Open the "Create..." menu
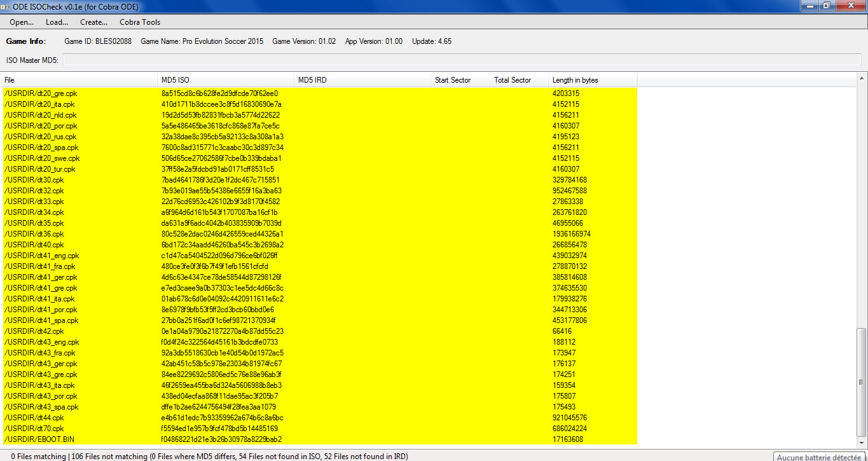This screenshot has width=868, height=461. click(93, 22)
